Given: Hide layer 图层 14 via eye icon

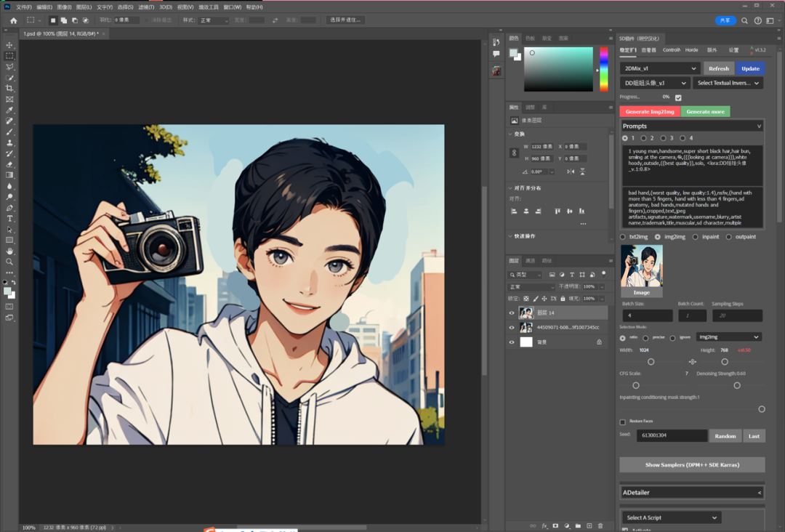Looking at the screenshot, I should [512, 313].
